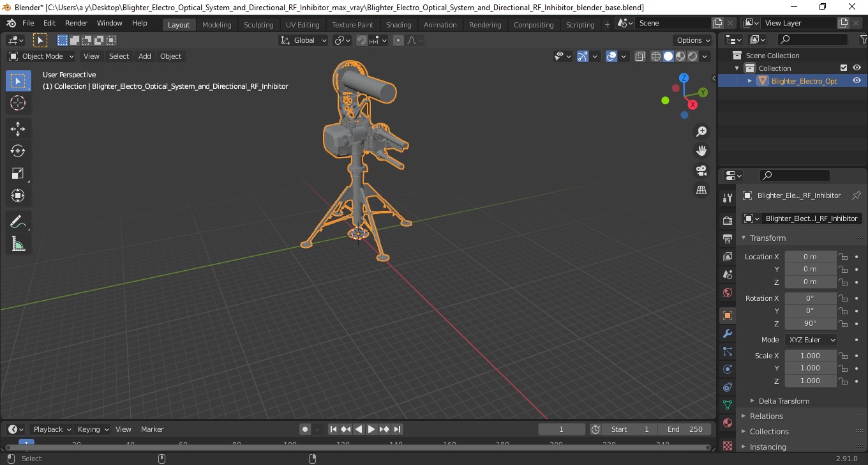Screen dimensions: 868x465
Task: Open the Object Mode dropdown
Action: click(x=42, y=56)
